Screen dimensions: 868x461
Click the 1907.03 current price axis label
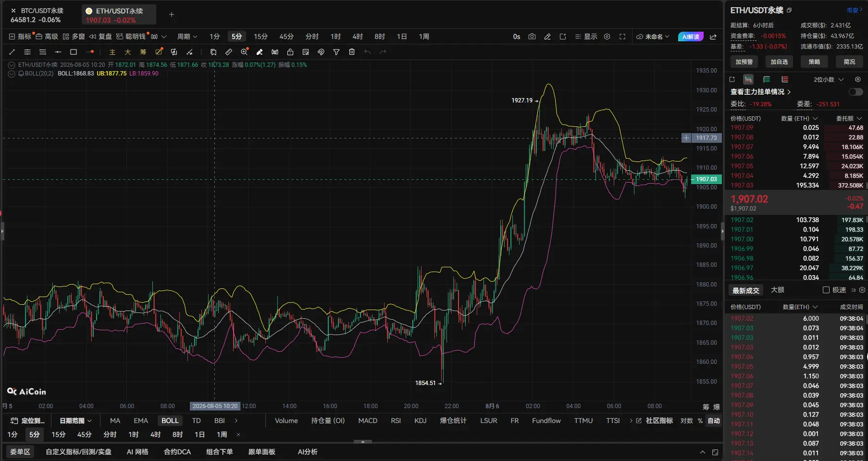coord(706,179)
